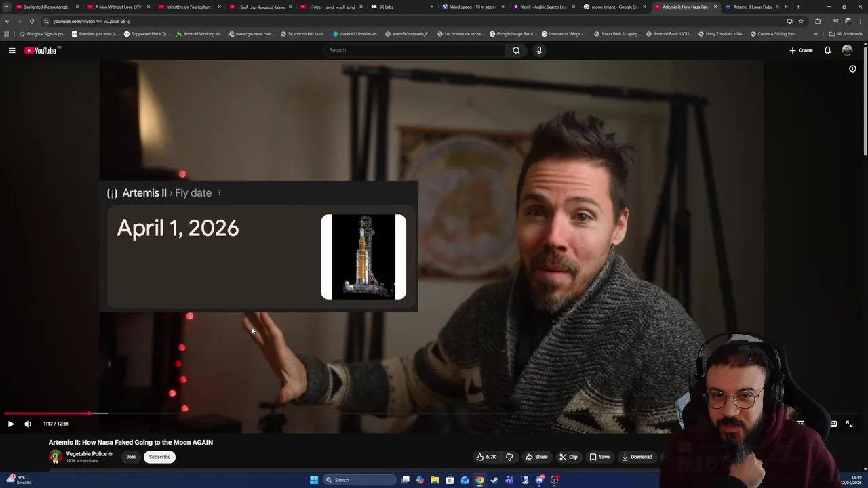Enter full screen mode
The width and height of the screenshot is (868, 488).
pyautogui.click(x=849, y=424)
